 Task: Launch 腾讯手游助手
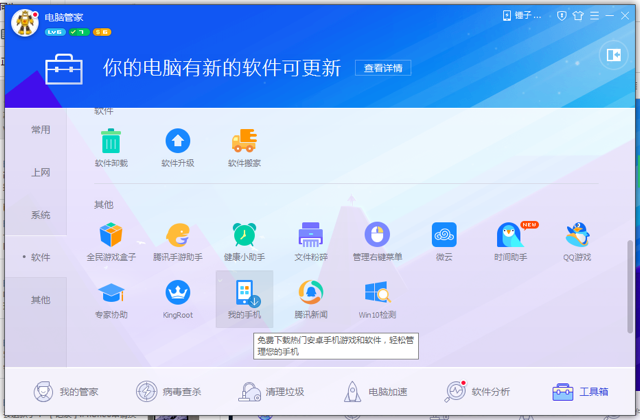click(x=178, y=242)
